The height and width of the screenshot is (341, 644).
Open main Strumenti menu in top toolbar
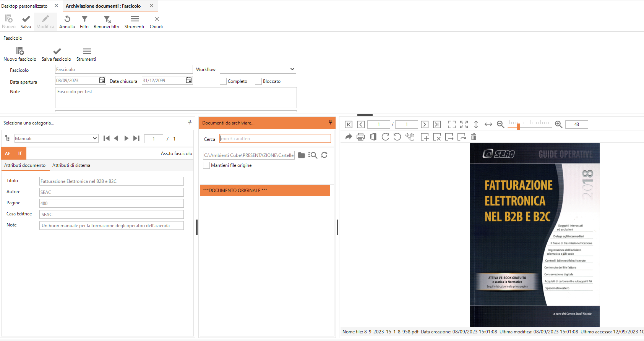(x=135, y=22)
